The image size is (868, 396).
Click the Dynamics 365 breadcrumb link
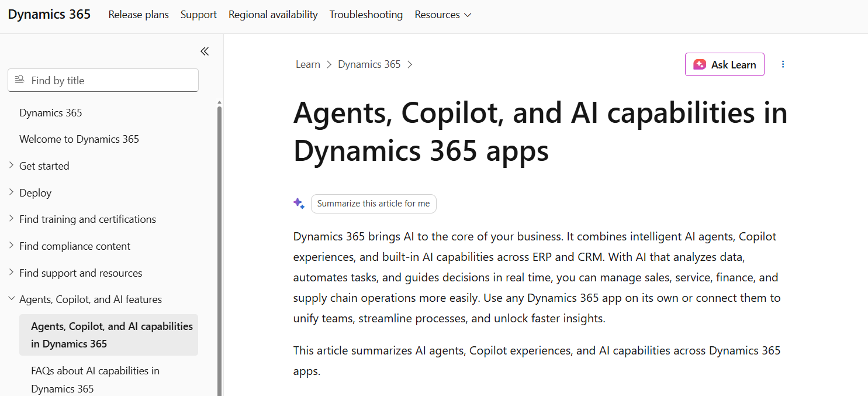point(369,64)
